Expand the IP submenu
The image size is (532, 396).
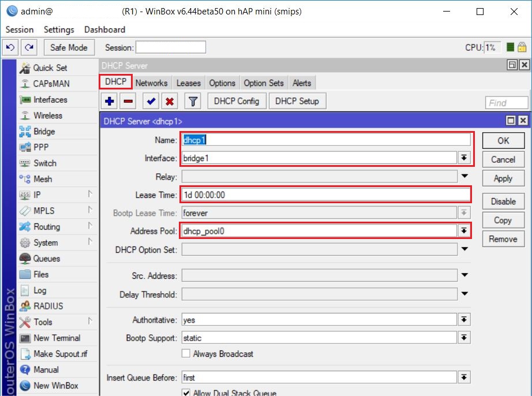coord(89,194)
